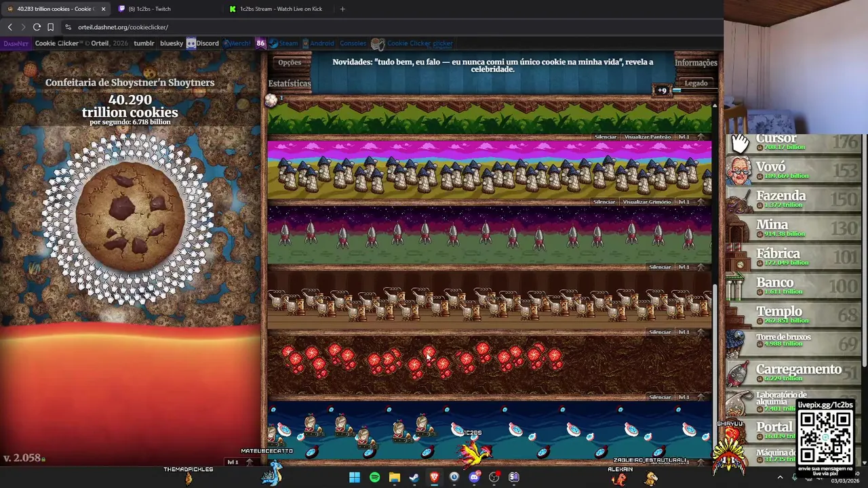The height and width of the screenshot is (488, 868).
Task: Buy a Portal building
Action: (763, 430)
